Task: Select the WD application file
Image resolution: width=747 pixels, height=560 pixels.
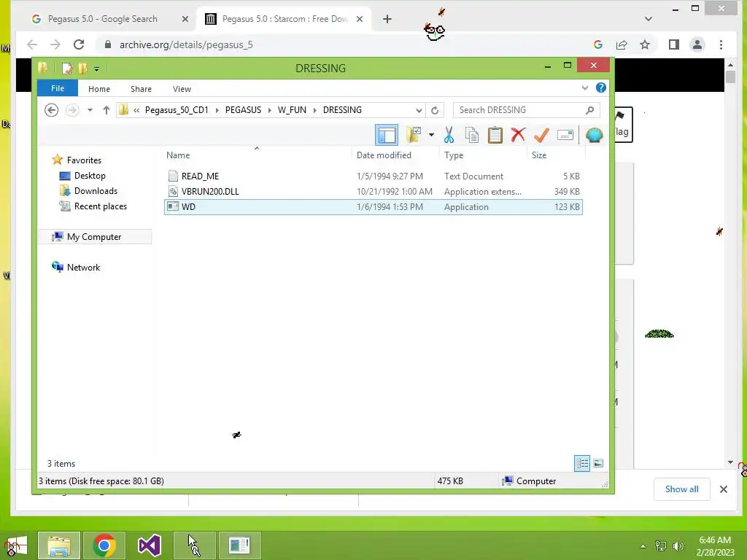Action: [373, 206]
